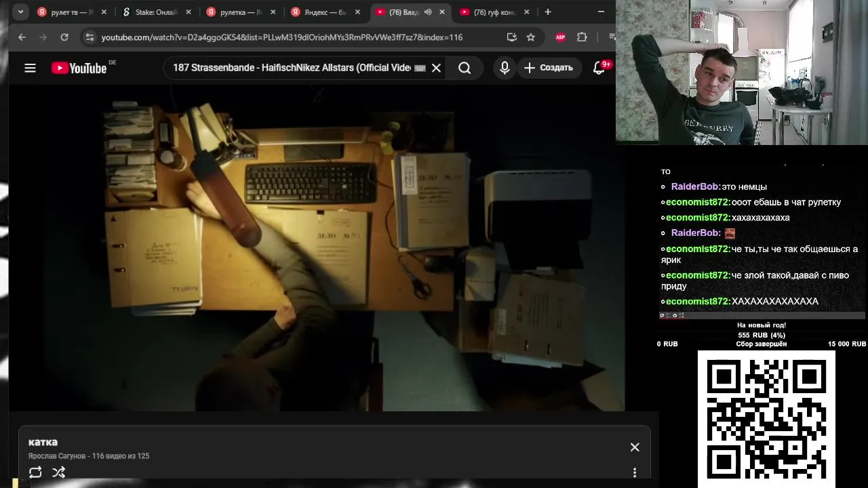Open the playlist three-dot options menu
Viewport: 868px width, 488px height.
click(x=635, y=472)
